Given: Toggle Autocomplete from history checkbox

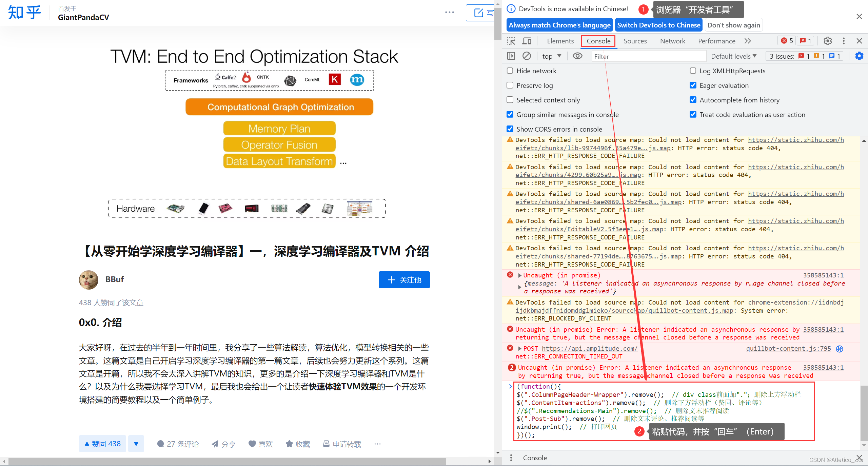Looking at the screenshot, I should pos(693,100).
